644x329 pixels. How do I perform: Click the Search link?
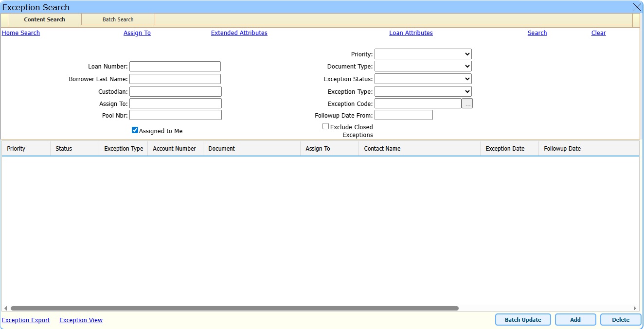[537, 33]
